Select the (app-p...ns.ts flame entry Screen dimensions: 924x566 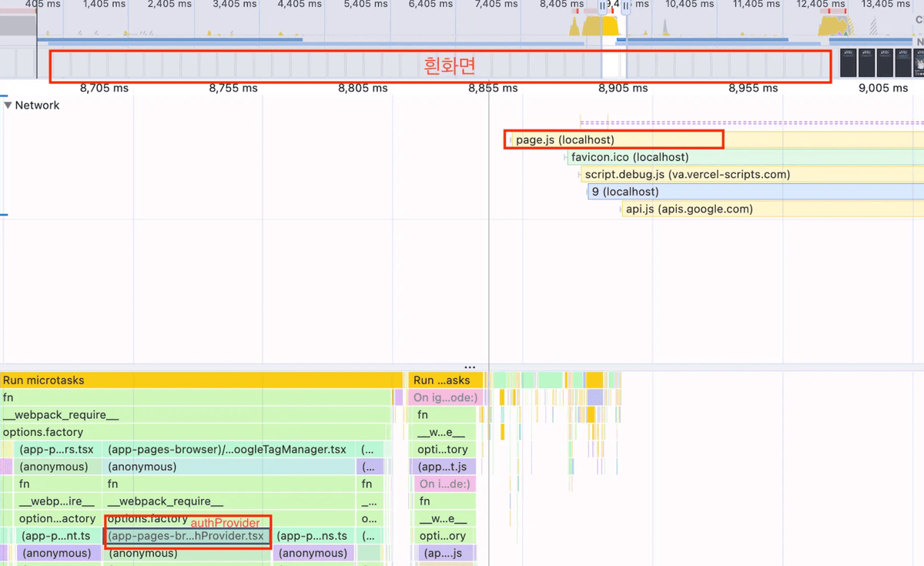click(x=312, y=536)
